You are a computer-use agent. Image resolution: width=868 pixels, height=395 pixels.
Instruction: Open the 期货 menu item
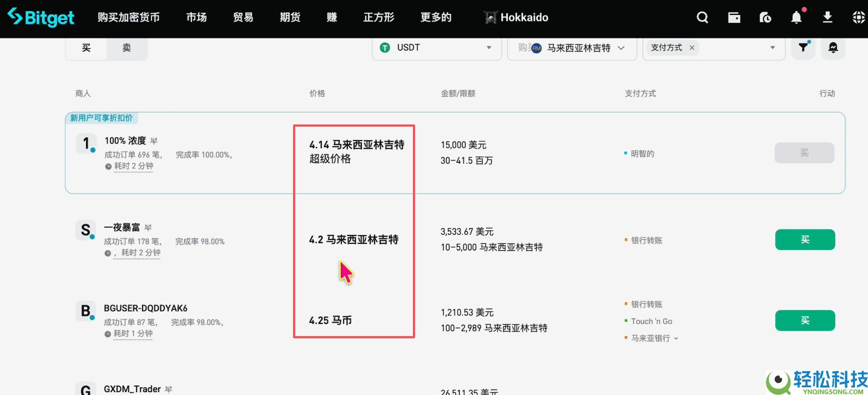(289, 17)
